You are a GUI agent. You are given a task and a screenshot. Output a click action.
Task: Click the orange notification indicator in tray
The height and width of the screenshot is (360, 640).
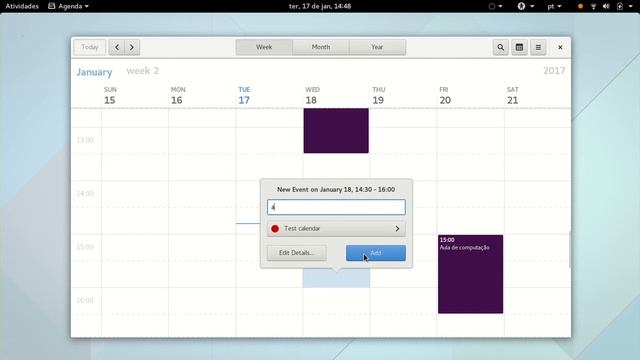(580, 6)
